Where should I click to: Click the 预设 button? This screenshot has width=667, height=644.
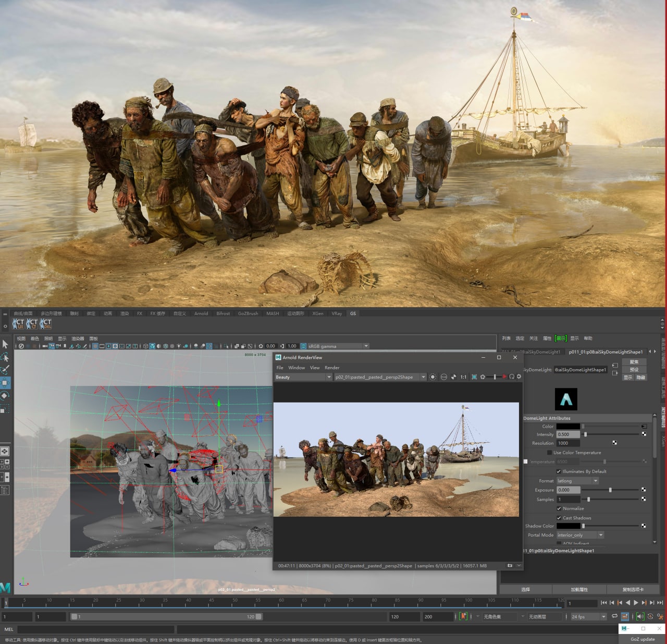tap(634, 369)
